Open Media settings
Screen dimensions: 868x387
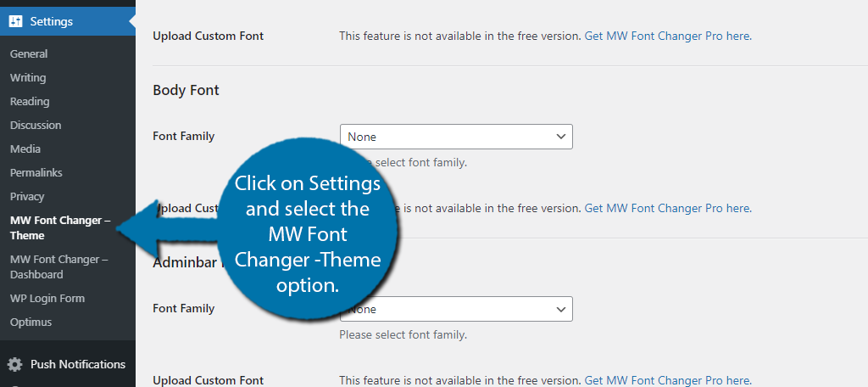pyautogui.click(x=25, y=149)
